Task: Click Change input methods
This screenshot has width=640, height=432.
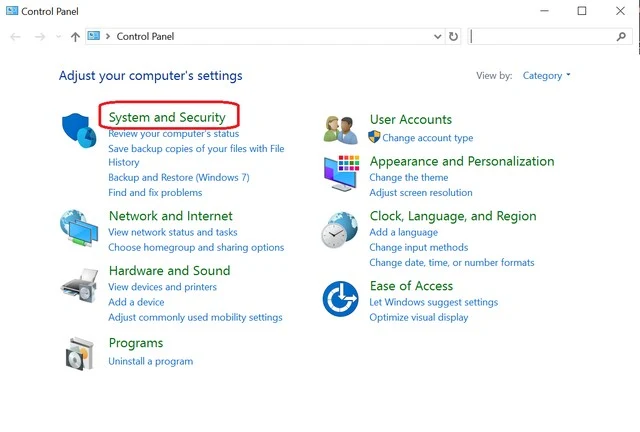Action: point(419,247)
